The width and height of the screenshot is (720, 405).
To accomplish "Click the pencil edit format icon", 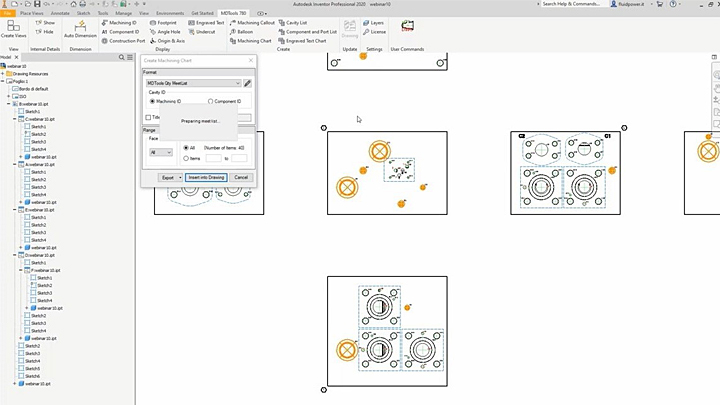I will tap(248, 83).
